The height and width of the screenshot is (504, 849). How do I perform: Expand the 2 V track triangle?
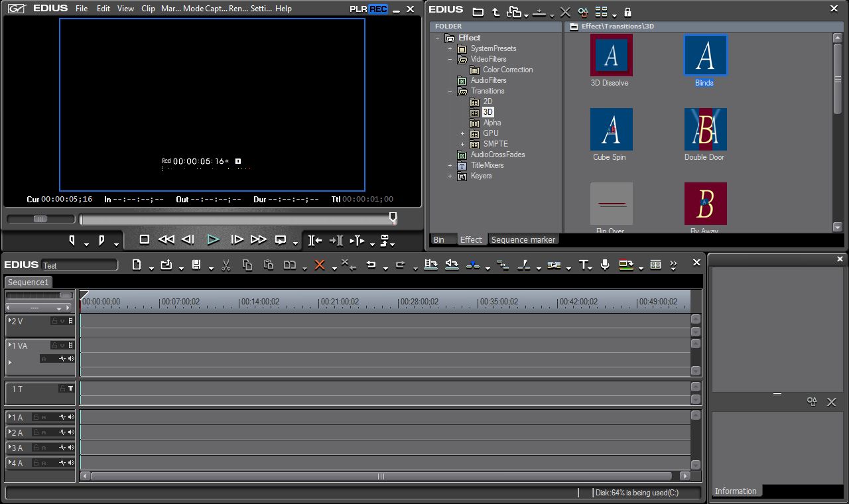(x=10, y=320)
